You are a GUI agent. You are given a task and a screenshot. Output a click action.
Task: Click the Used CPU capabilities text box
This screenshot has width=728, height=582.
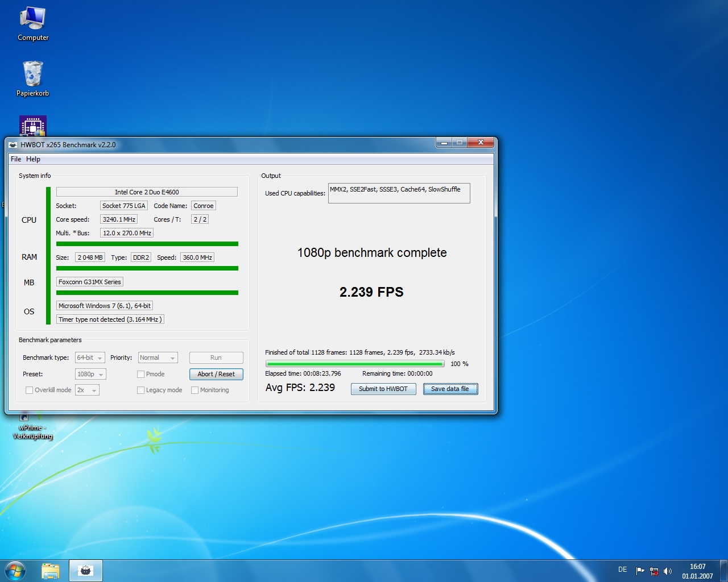399,193
